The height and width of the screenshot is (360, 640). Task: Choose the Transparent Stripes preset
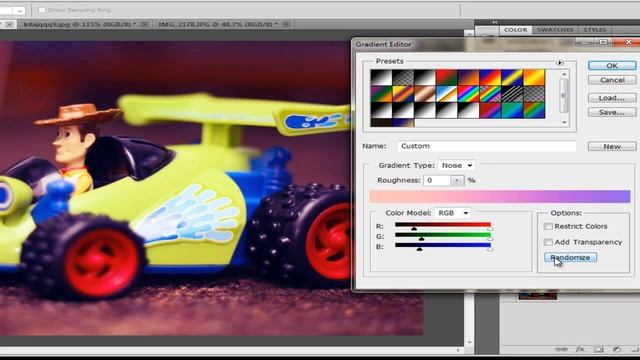point(512,94)
